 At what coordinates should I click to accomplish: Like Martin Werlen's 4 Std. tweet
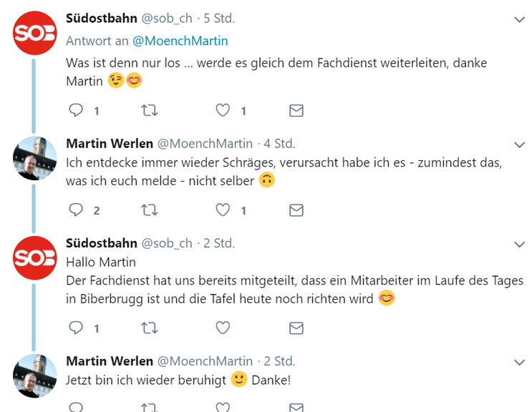(223, 210)
